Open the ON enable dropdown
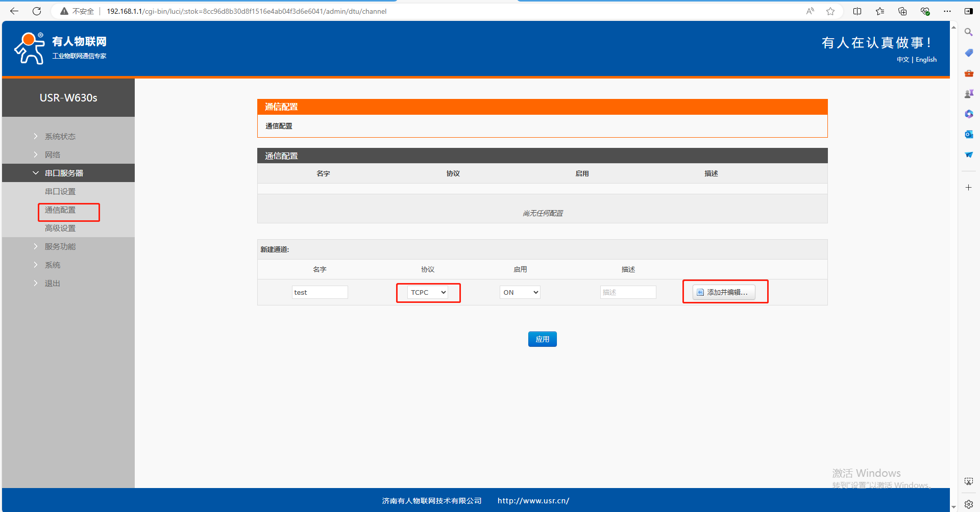Viewport: 980px width, 512px height. 520,292
